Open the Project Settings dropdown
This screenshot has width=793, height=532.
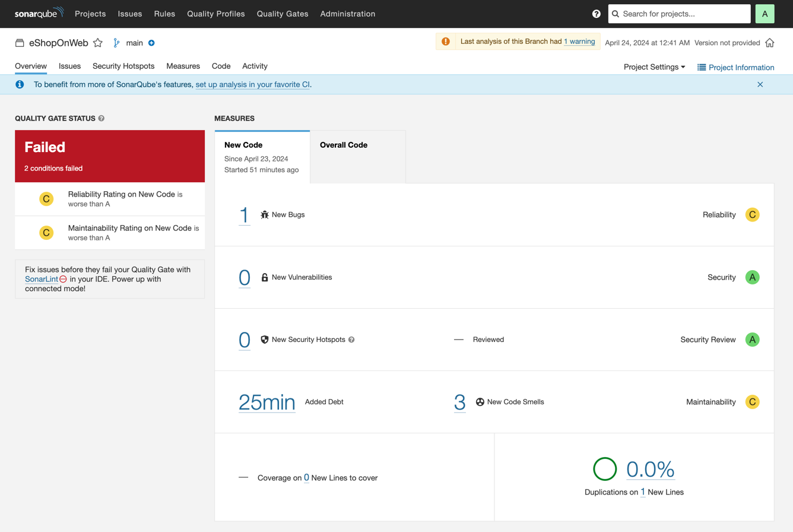click(x=654, y=67)
